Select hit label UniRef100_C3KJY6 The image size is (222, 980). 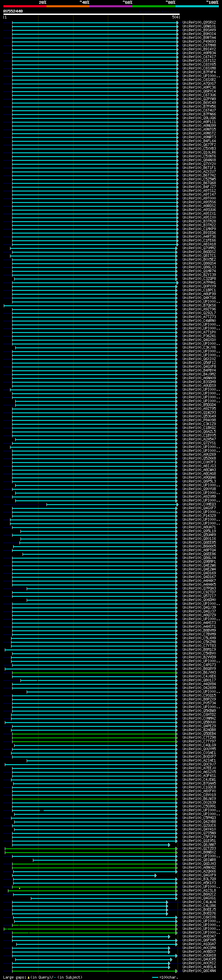[199, 347]
